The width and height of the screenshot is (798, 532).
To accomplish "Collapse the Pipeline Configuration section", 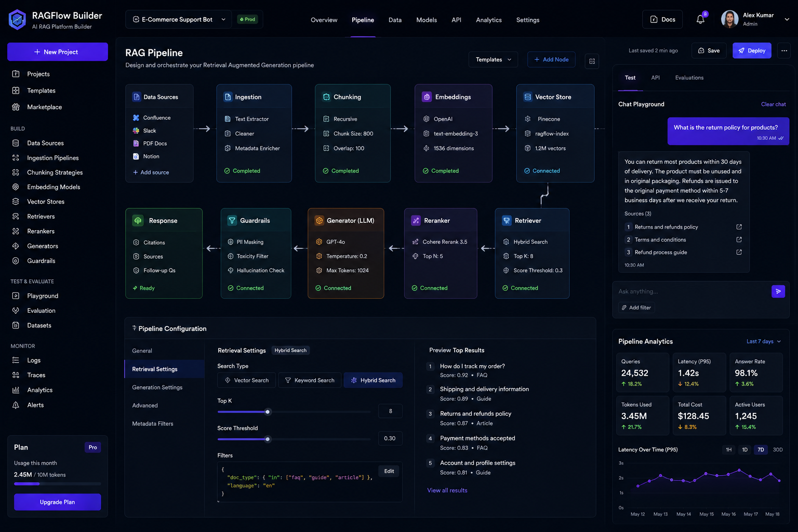I will (x=134, y=328).
